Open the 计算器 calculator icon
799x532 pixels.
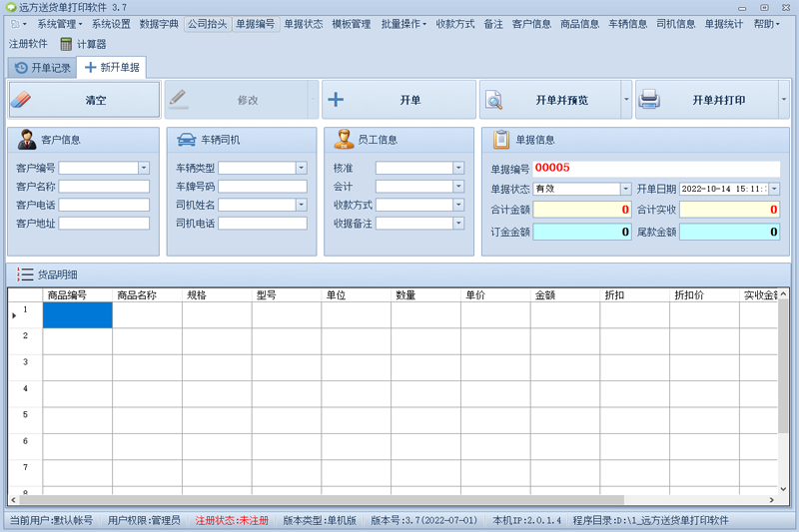point(66,44)
